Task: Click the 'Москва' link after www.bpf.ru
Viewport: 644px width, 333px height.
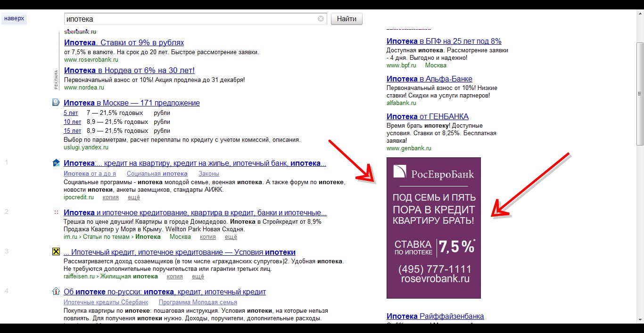Action: coord(436,65)
